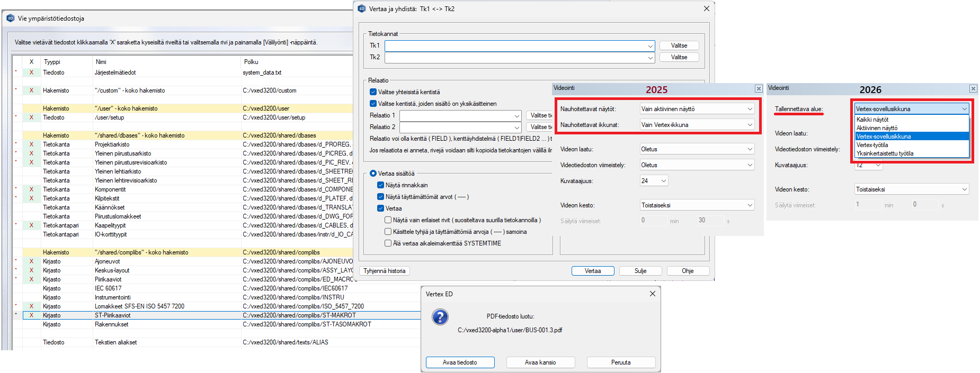Enable Älä vertaa aikaleimakenttää SYSTEMTIME checkbox
980x373 pixels.
[x=388, y=243]
